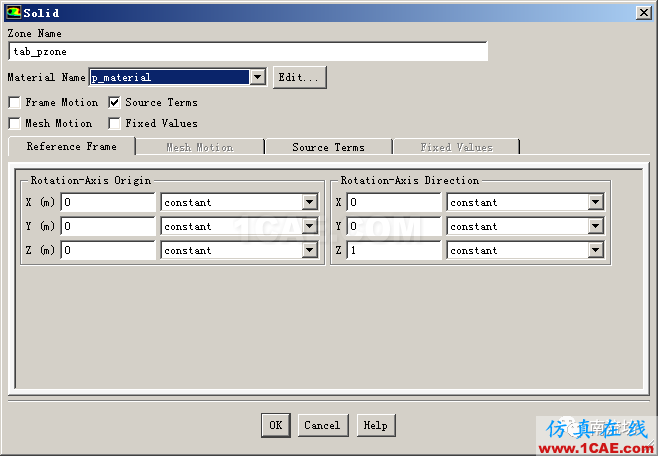The image size is (658, 456).
Task: Expand the Direction Z constant dropdown
Action: (595, 250)
